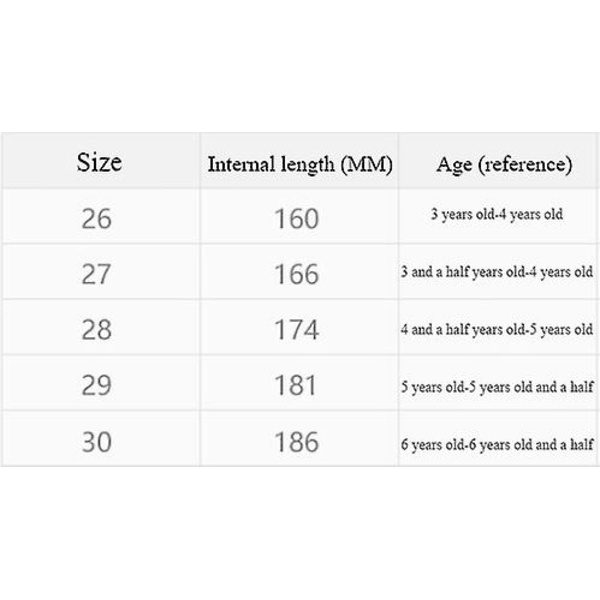Click the Age (reference) header
600x600 pixels.
pos(498,160)
